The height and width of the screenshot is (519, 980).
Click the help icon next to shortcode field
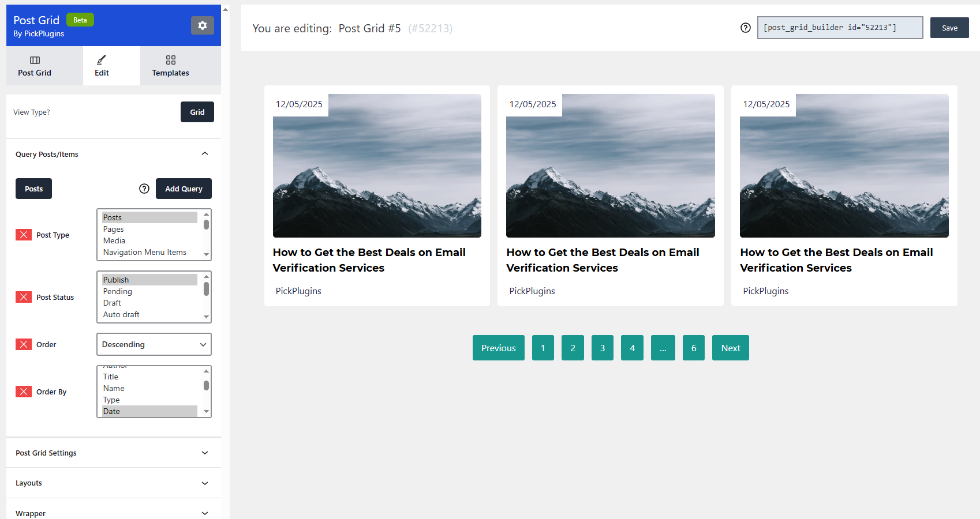[746, 28]
